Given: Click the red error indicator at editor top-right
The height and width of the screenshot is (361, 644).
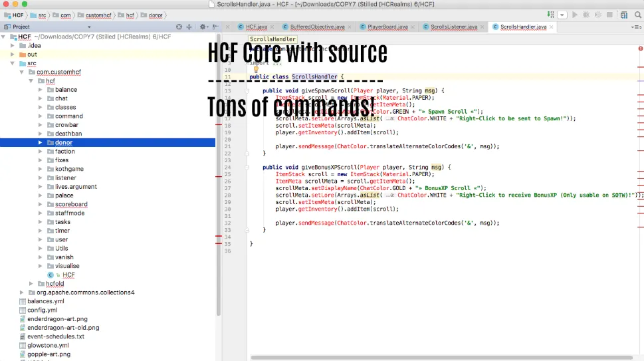Looking at the screenshot, I should (640, 49).
